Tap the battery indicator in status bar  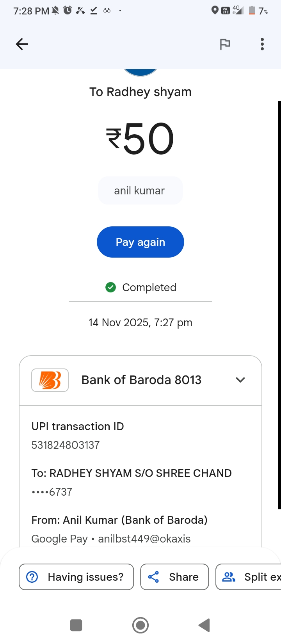[x=252, y=11]
